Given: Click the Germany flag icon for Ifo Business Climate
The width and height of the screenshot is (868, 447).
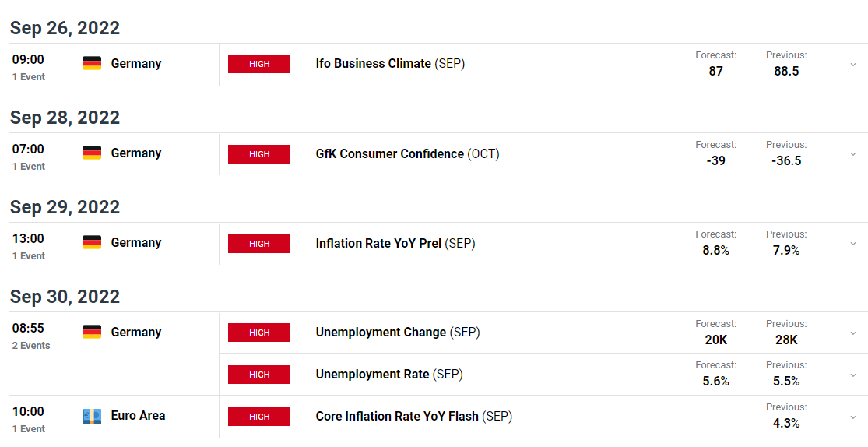Looking at the screenshot, I should pos(92,64).
